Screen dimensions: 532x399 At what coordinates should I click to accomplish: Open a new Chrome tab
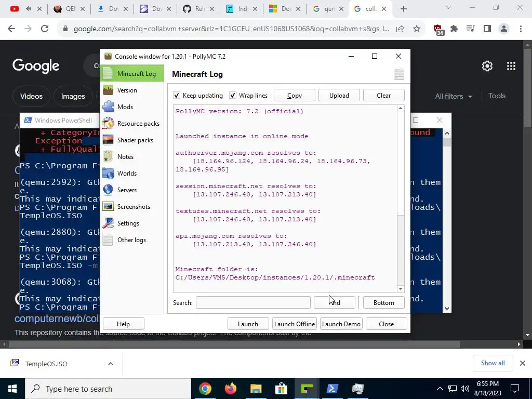pos(403,9)
